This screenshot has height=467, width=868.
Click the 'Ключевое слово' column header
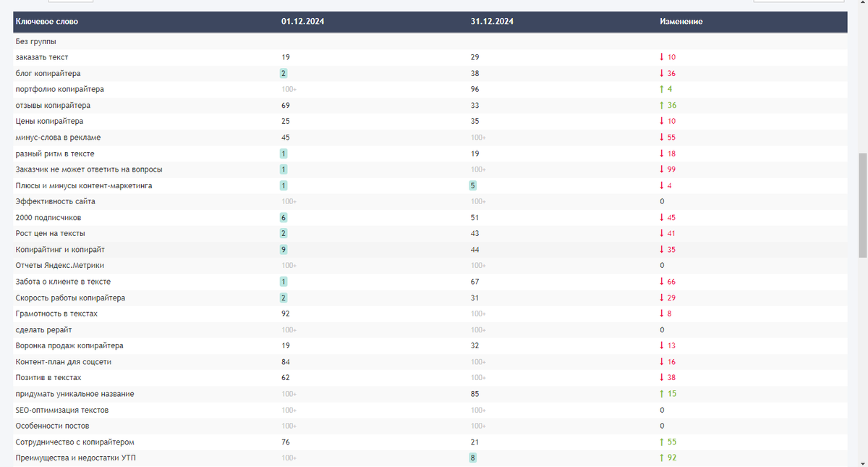coord(47,22)
